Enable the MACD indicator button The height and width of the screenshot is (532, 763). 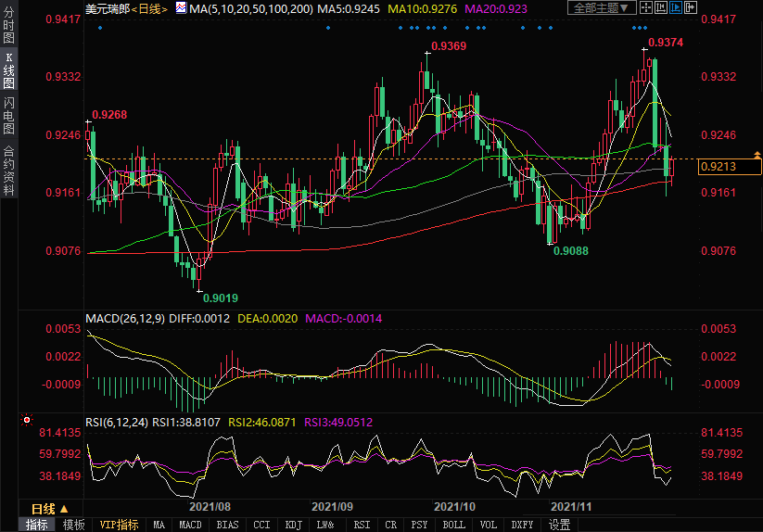pos(190,525)
